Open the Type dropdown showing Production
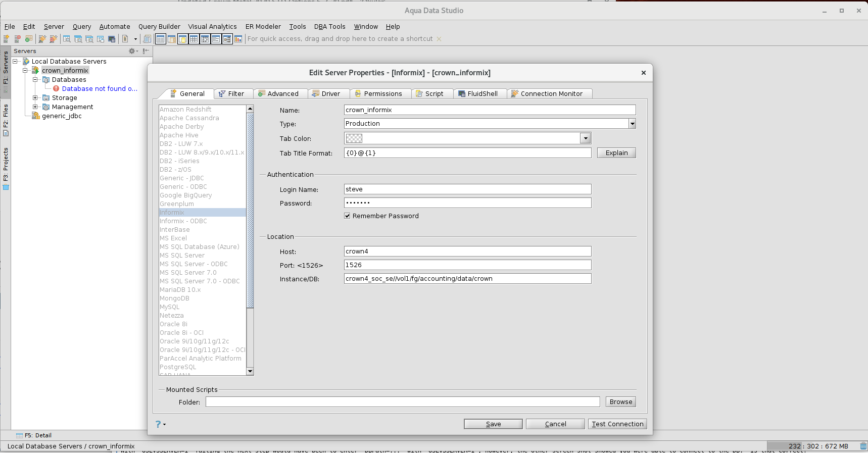The image size is (868, 453). [x=632, y=124]
